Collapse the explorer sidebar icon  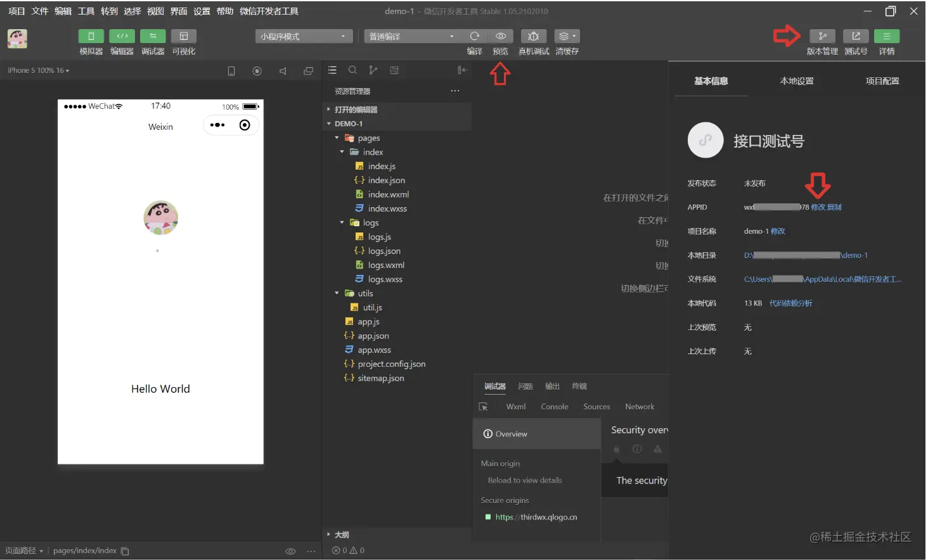[x=462, y=70]
